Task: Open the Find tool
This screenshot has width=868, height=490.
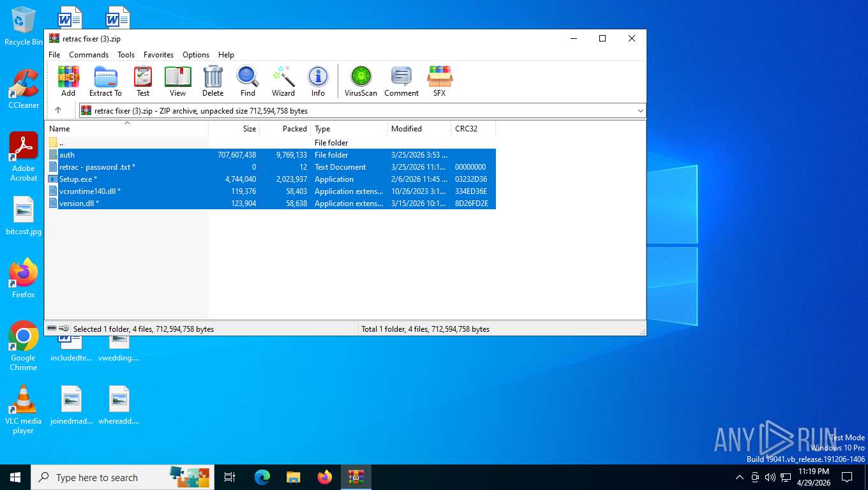Action: pos(248,81)
